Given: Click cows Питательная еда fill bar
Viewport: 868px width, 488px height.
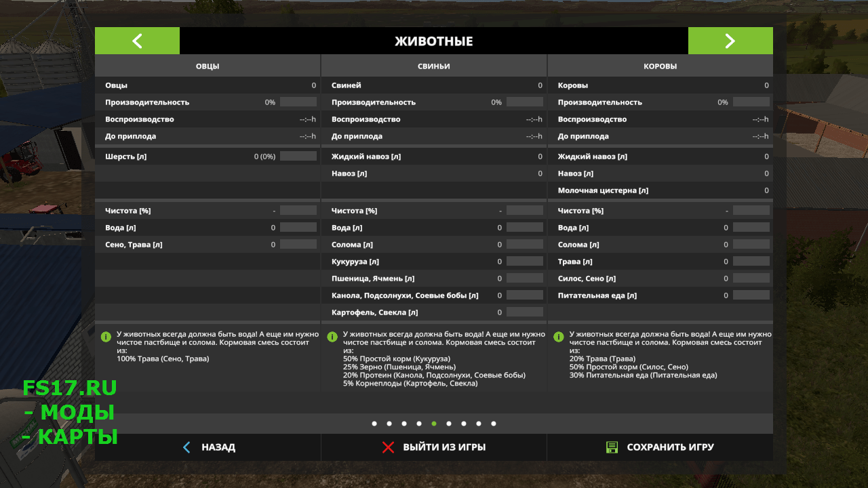Looking at the screenshot, I should click(x=751, y=296).
